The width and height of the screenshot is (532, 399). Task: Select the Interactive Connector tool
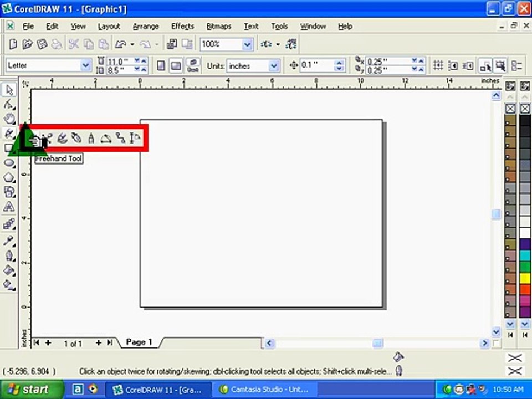(x=120, y=138)
